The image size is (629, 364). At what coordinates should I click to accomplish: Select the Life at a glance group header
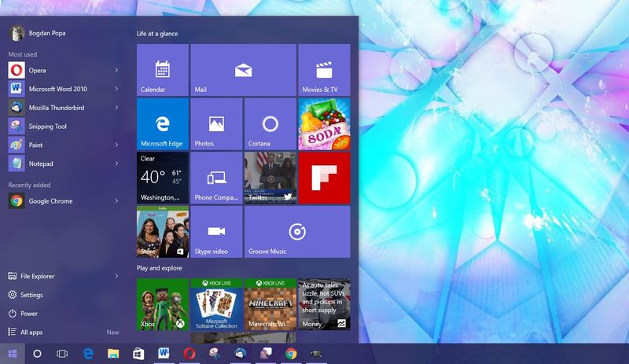click(x=157, y=34)
